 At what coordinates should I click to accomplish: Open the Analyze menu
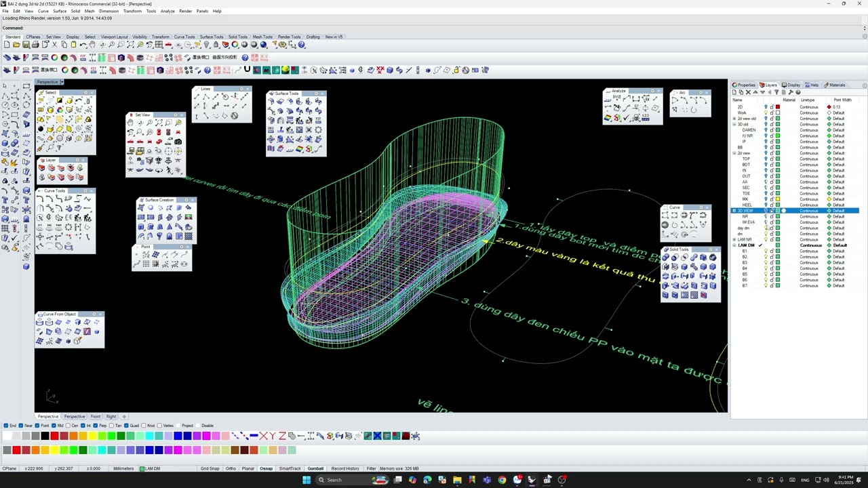[167, 11]
